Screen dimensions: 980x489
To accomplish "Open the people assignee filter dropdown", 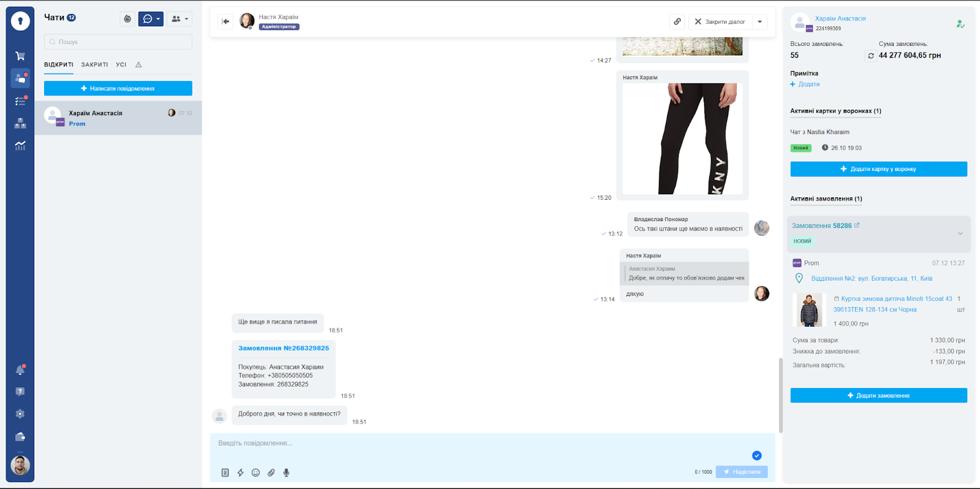I will click(179, 19).
